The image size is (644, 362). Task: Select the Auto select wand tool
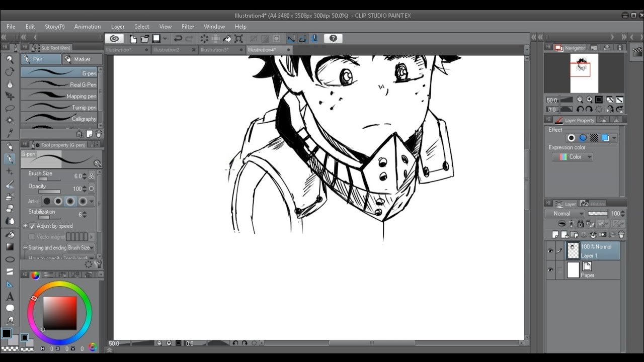pyautogui.click(x=10, y=121)
